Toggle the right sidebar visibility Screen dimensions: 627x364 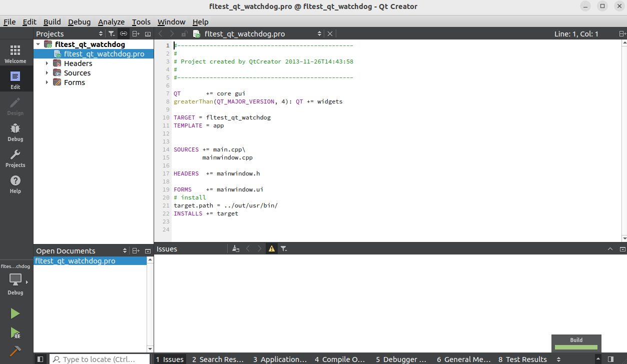click(610, 359)
